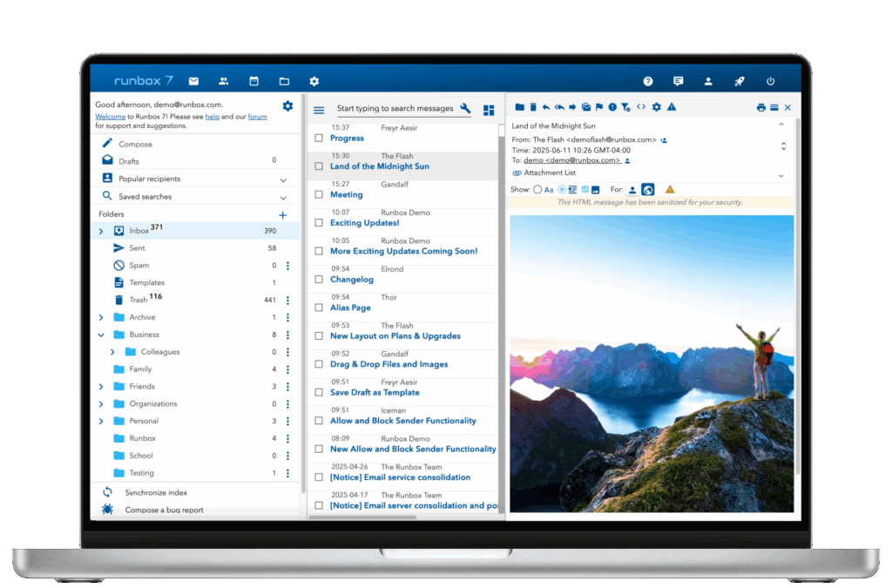Toggle the folder pane hamburger icon
The image size is (892, 588).
click(x=319, y=111)
